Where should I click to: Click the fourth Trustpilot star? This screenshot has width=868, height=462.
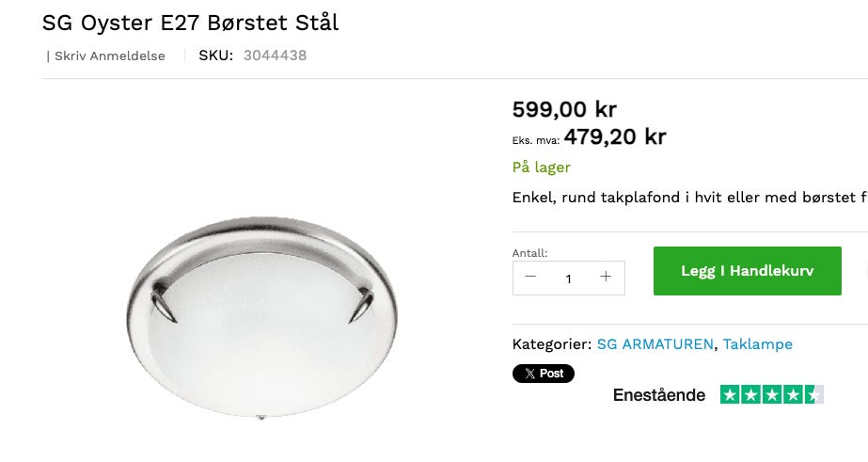793,395
